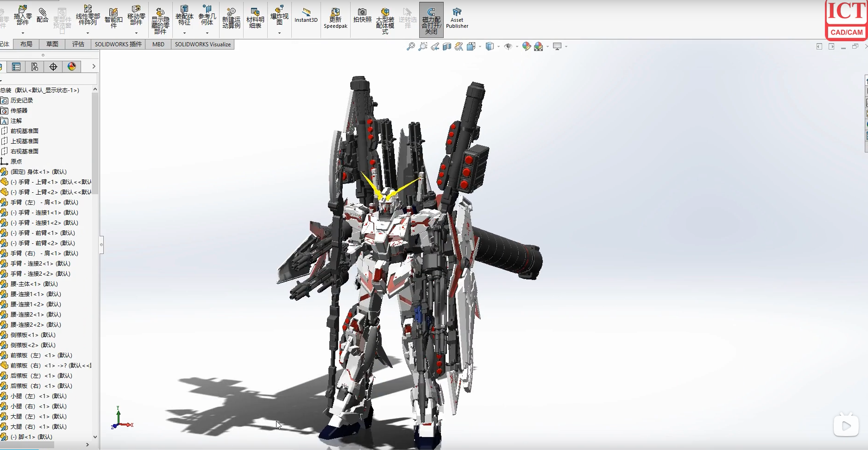Screen dimensions: 868x450
Task: Click Display Style icon in view toolbar
Action: (x=490, y=46)
